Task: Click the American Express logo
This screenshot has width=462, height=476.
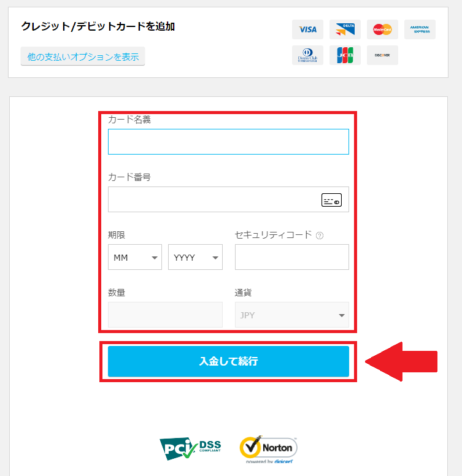Action: point(420,29)
